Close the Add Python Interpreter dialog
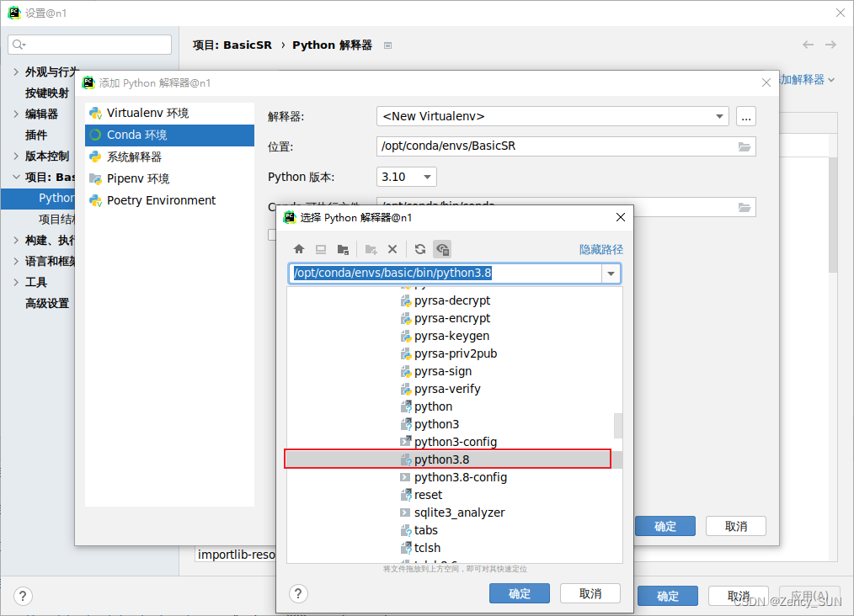 (766, 82)
